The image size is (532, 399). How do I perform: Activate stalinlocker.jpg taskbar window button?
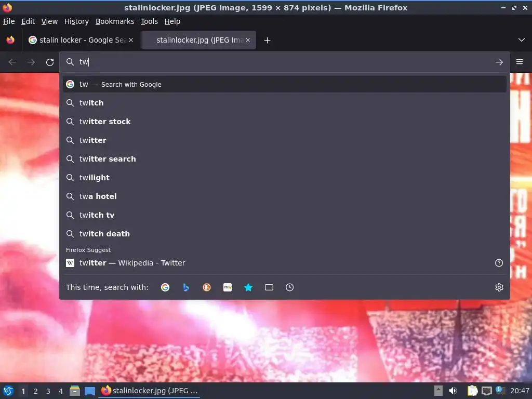pyautogui.click(x=149, y=391)
